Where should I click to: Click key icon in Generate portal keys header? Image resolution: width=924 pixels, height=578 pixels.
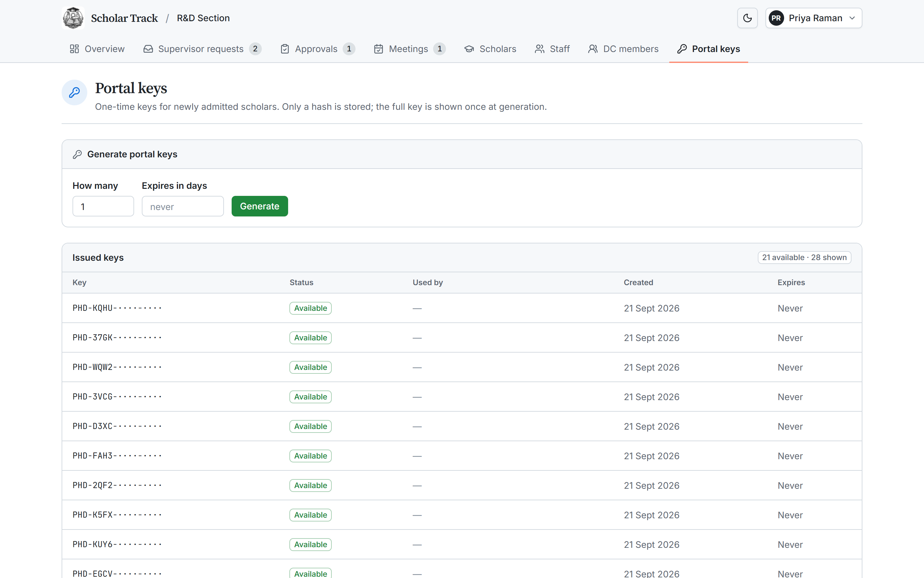77,154
